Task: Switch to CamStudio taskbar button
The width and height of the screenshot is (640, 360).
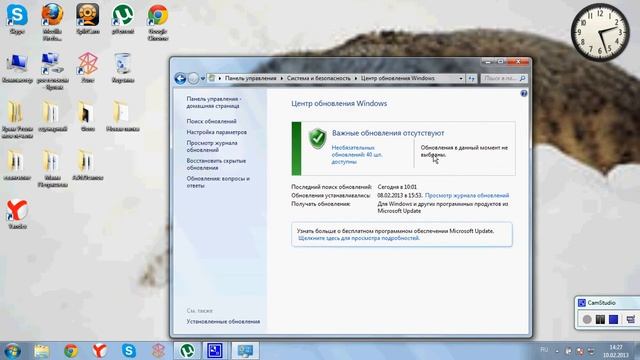Action: coord(215,351)
